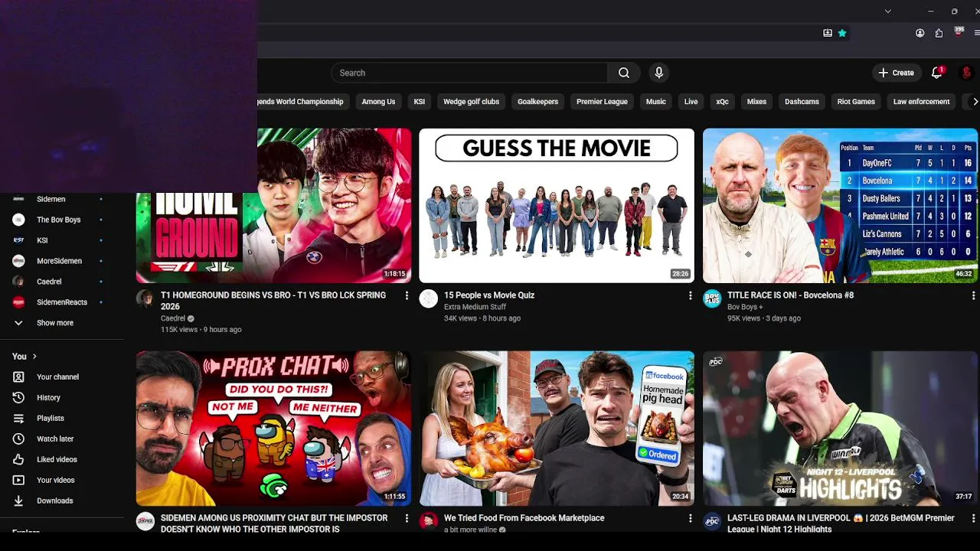The width and height of the screenshot is (980, 551).
Task: Select the Live filter chip
Action: 691,102
